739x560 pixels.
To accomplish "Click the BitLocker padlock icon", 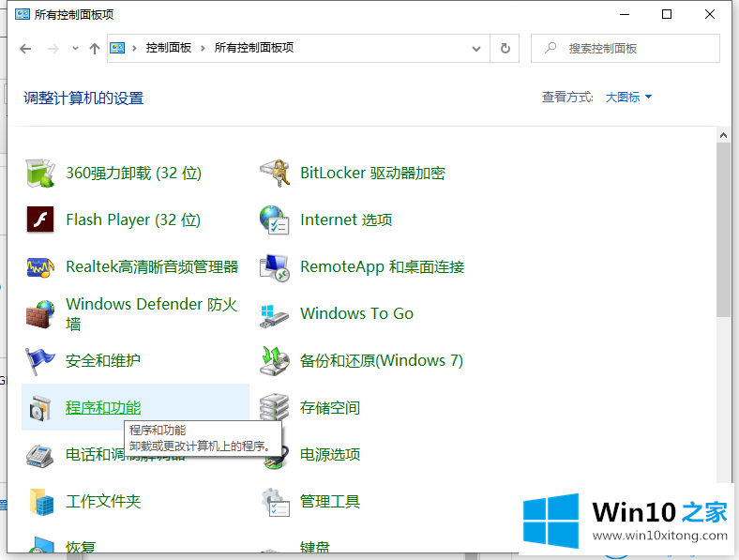I will click(x=275, y=173).
